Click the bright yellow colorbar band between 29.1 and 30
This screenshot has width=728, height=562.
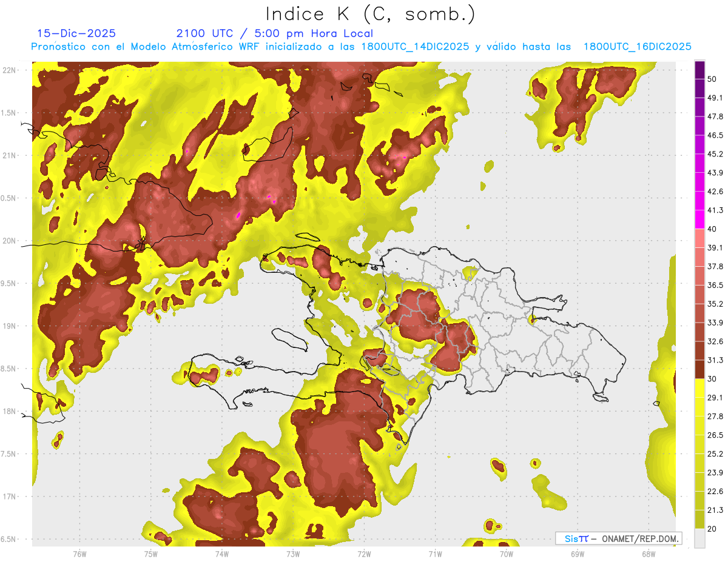[x=699, y=388]
